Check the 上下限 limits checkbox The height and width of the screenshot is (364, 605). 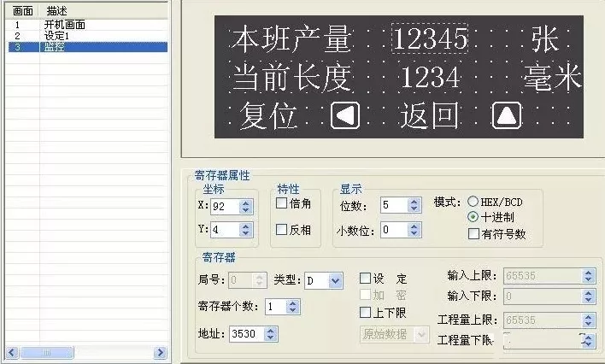click(365, 312)
